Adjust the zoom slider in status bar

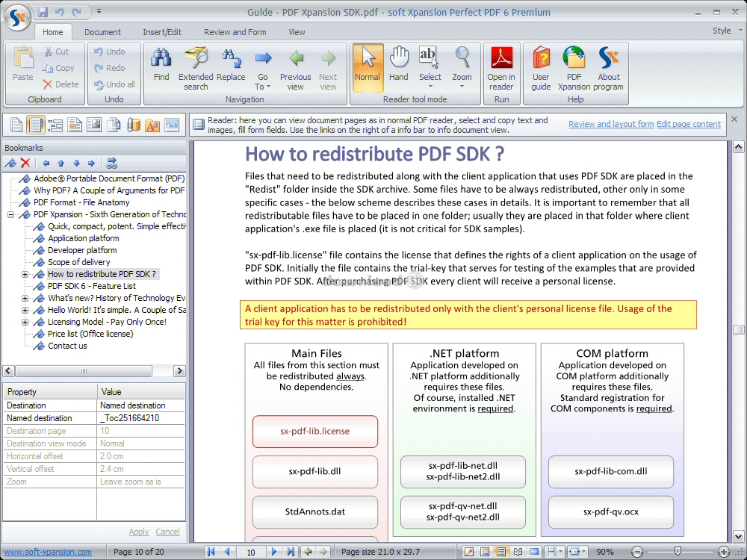pos(678,552)
